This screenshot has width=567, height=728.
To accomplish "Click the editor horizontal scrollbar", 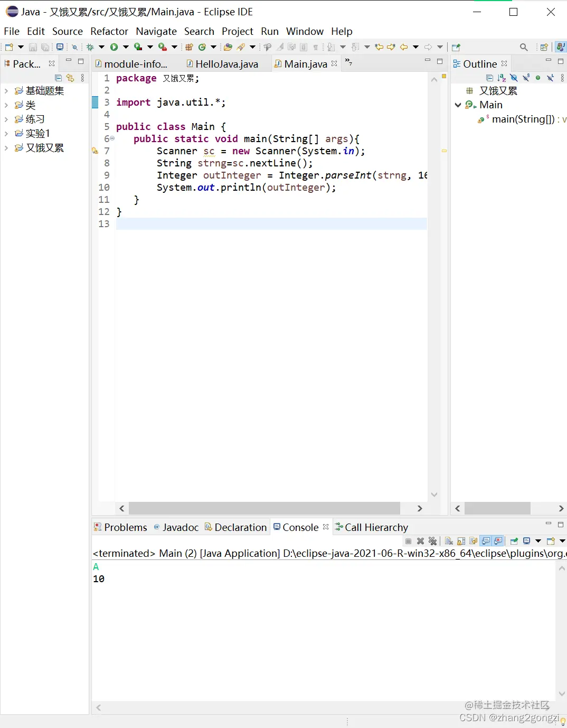I will pos(264,508).
